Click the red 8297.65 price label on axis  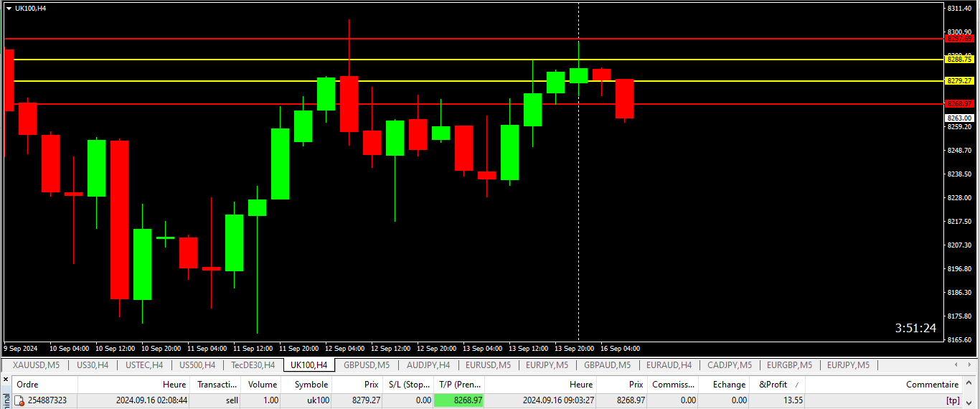point(959,39)
